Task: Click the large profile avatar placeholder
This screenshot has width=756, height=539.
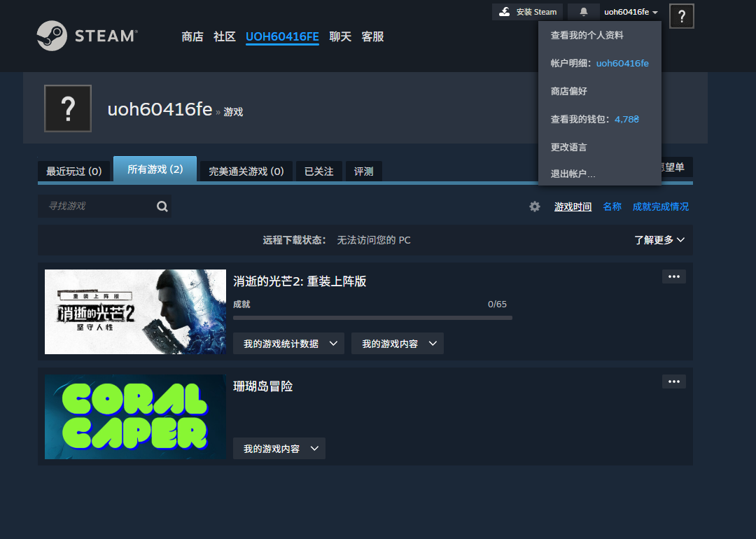Action: pyautogui.click(x=68, y=108)
